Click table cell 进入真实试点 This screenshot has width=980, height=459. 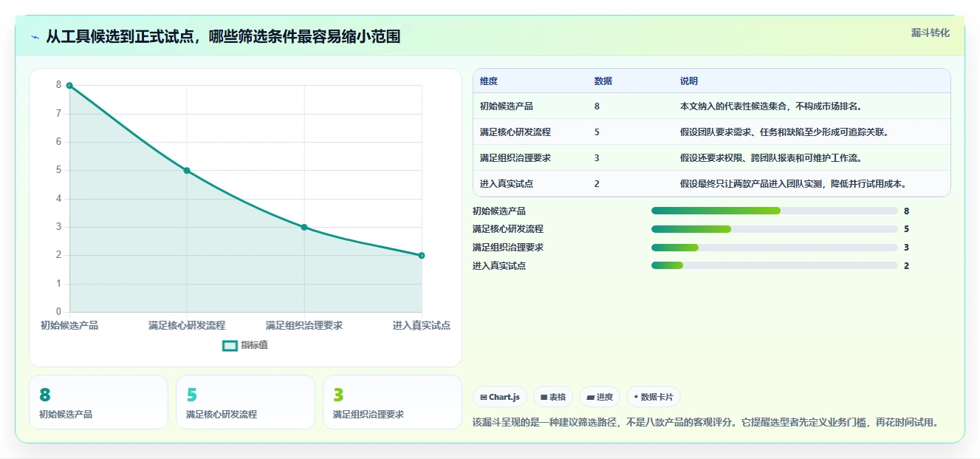tap(507, 184)
